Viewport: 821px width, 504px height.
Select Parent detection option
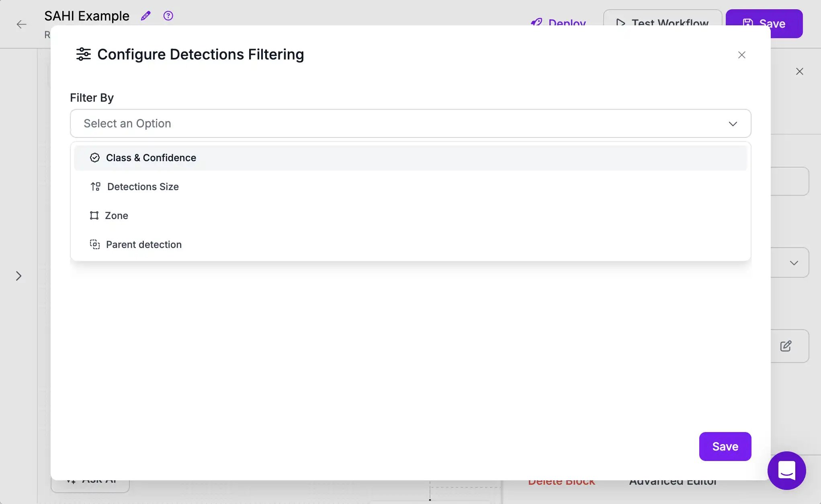410,244
